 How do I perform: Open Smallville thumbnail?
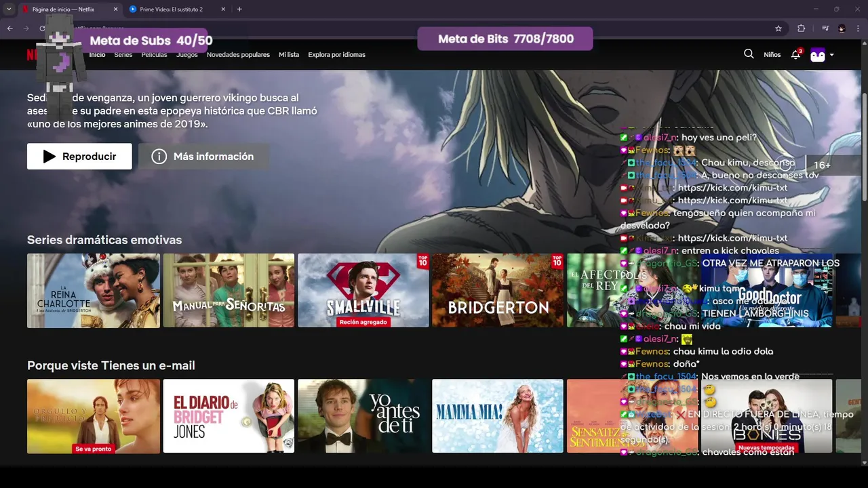tap(363, 291)
